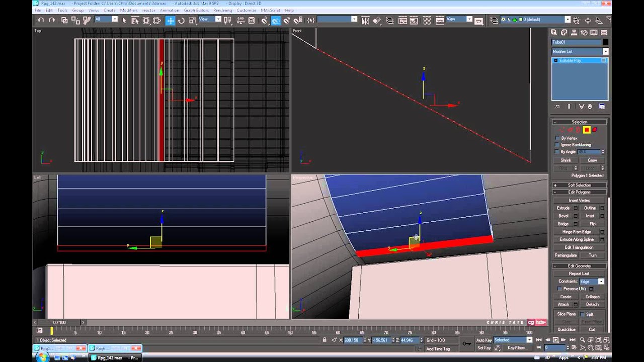Activate the Select and Scale tool
The image size is (644, 362).
pos(192,20)
